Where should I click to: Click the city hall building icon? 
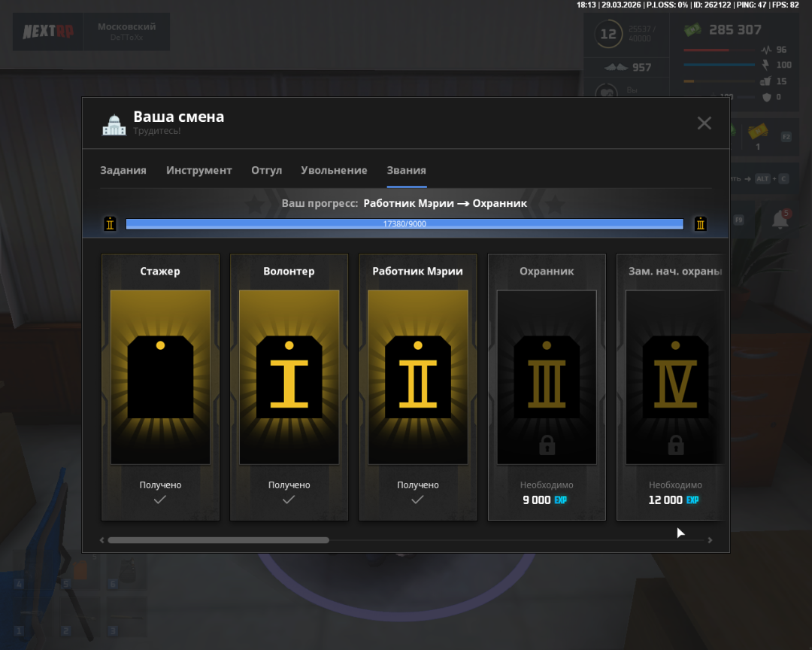114,124
